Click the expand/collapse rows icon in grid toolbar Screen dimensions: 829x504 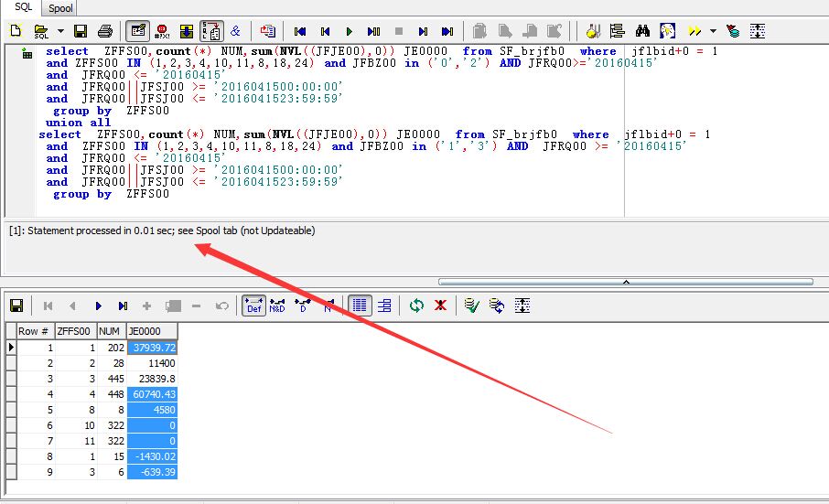click(x=522, y=306)
